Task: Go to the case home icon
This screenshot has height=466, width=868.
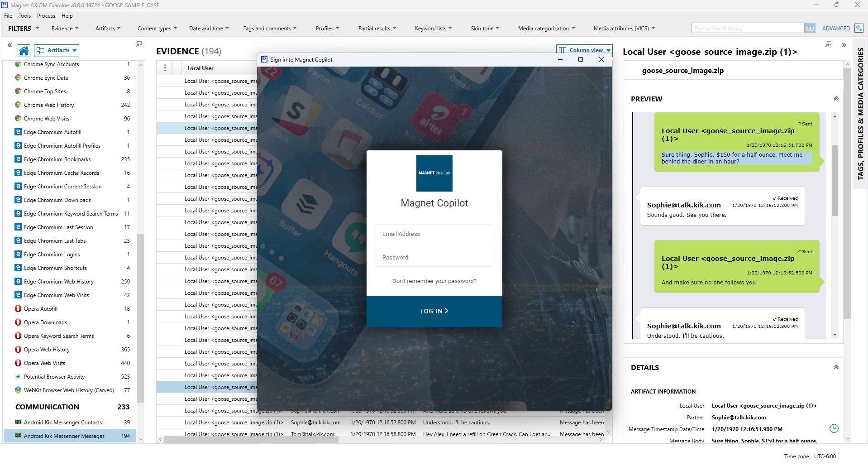Action: click(x=24, y=50)
